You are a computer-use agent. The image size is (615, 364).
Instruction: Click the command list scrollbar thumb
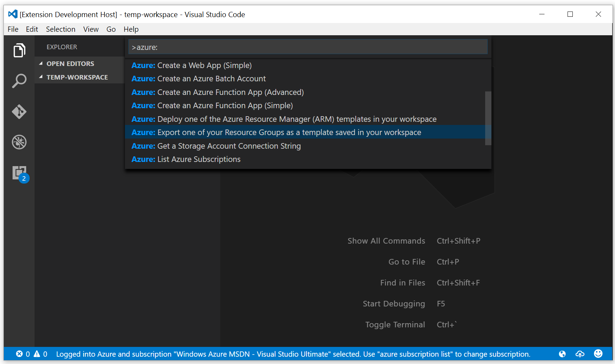(488, 118)
